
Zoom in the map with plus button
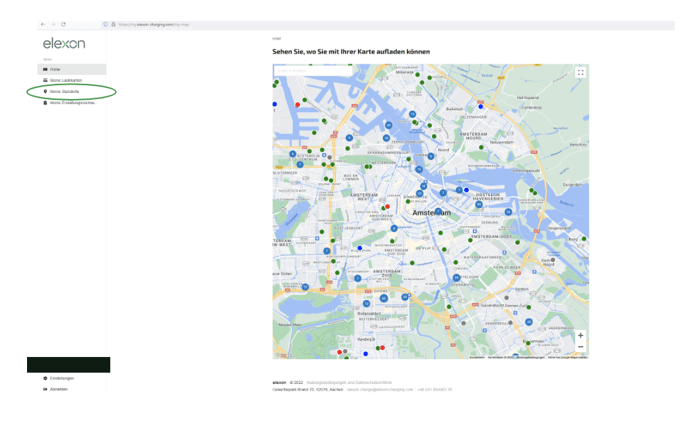click(x=580, y=335)
